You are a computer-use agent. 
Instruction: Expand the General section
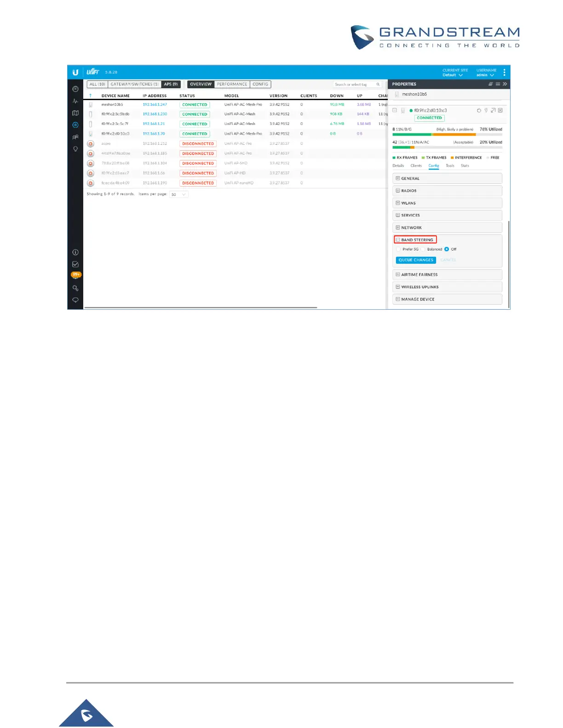[x=447, y=178]
